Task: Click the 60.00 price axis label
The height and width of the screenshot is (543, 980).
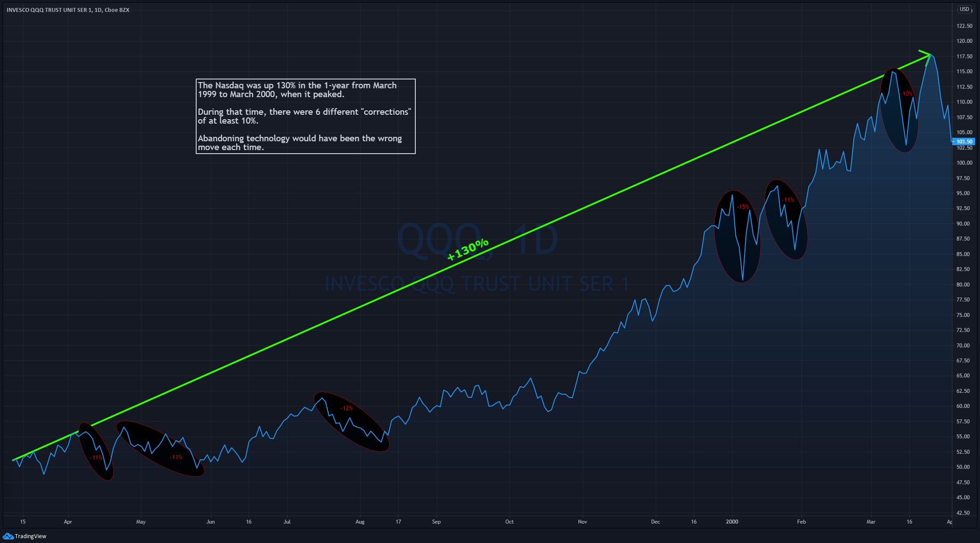Action: (963, 406)
